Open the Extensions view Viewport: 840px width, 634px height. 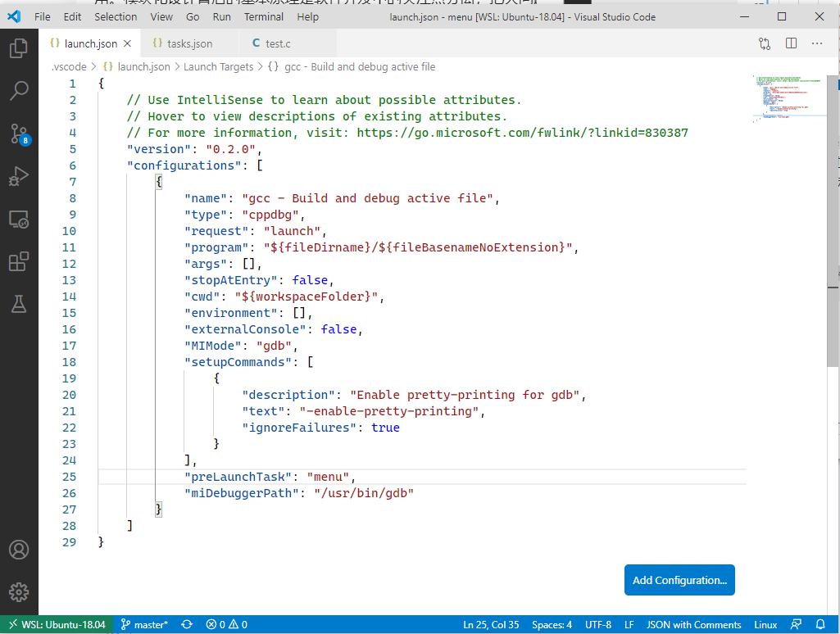pos(19,262)
